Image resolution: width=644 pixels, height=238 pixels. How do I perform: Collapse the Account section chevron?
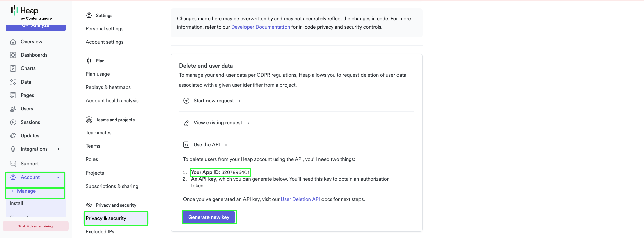click(x=58, y=177)
